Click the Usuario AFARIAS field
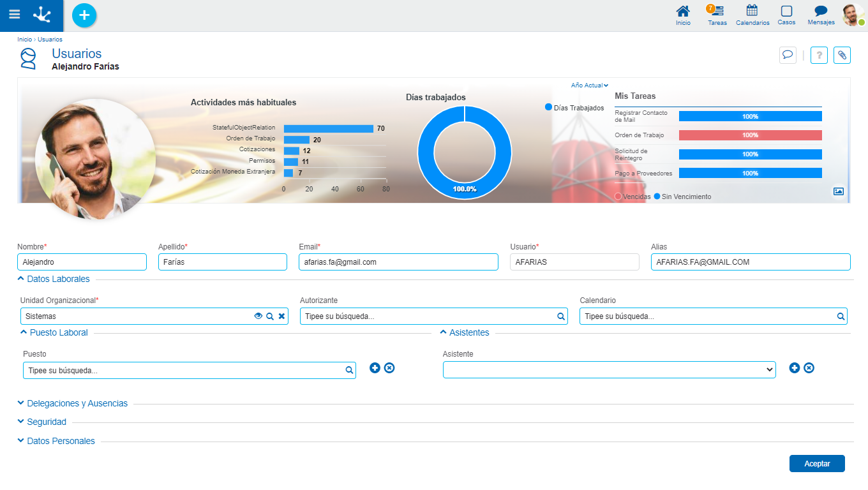Screen dimensions: 868x490 (574, 262)
